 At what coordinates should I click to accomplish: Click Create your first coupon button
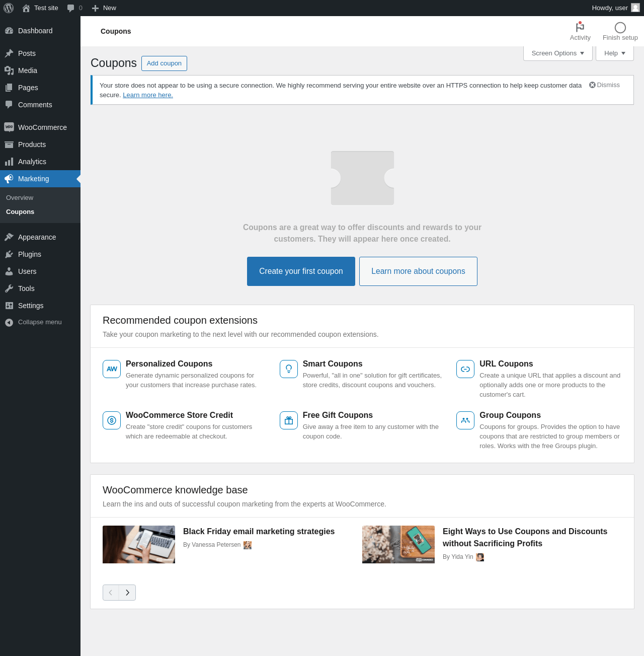click(301, 271)
